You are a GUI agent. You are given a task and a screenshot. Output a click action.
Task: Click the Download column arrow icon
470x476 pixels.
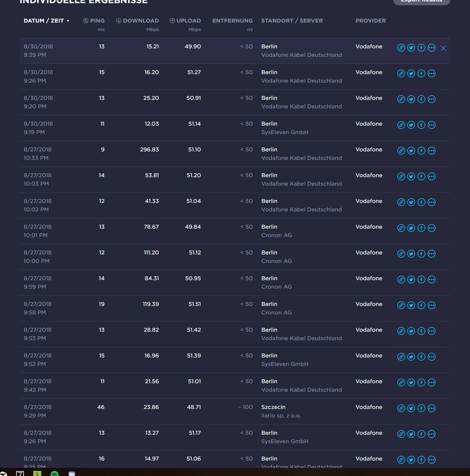pos(117,20)
